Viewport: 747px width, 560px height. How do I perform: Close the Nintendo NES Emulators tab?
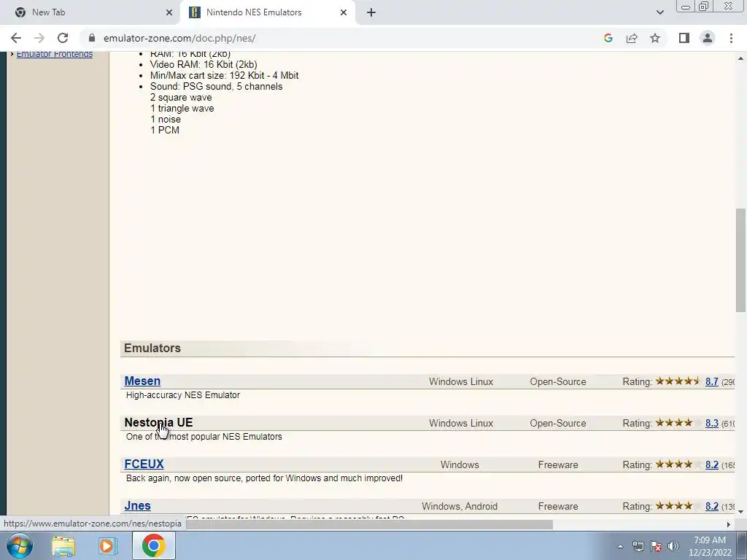click(344, 12)
